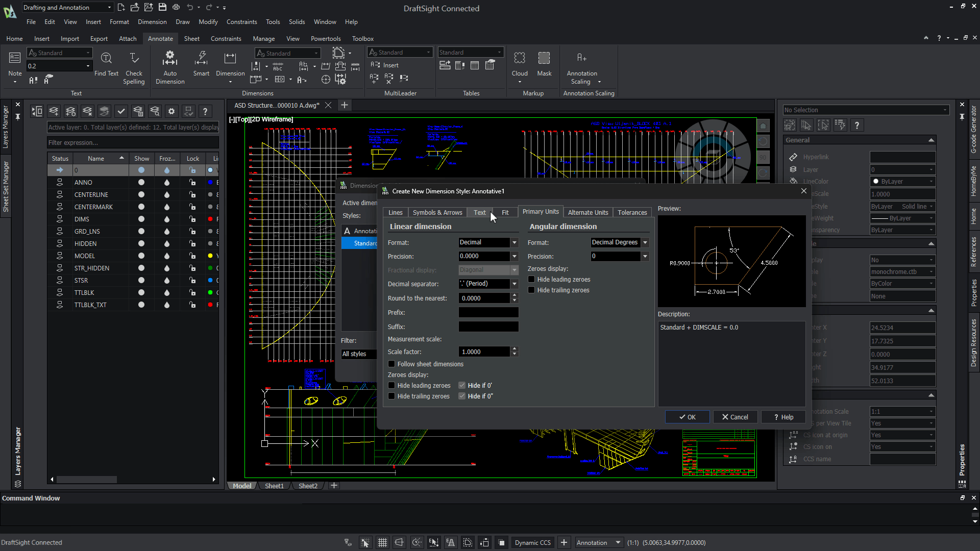Switch to the Tolerances tab
This screenshot has height=551, width=980.
(x=632, y=213)
